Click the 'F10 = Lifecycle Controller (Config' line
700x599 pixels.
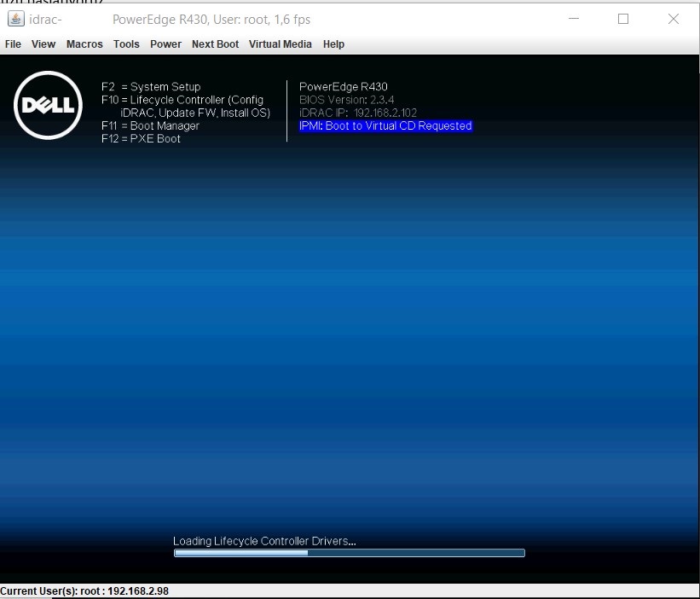[x=182, y=100]
